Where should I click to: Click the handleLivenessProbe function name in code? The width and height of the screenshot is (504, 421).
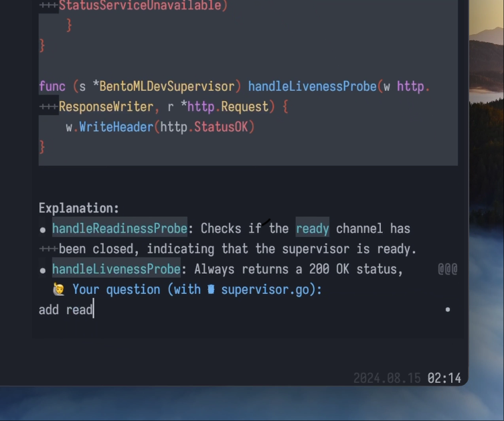(x=312, y=86)
